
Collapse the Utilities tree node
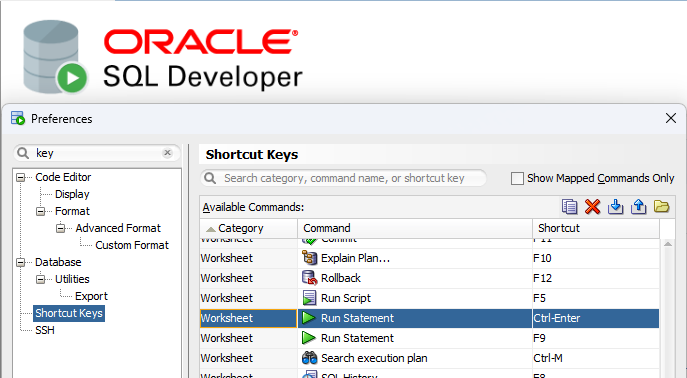40,279
